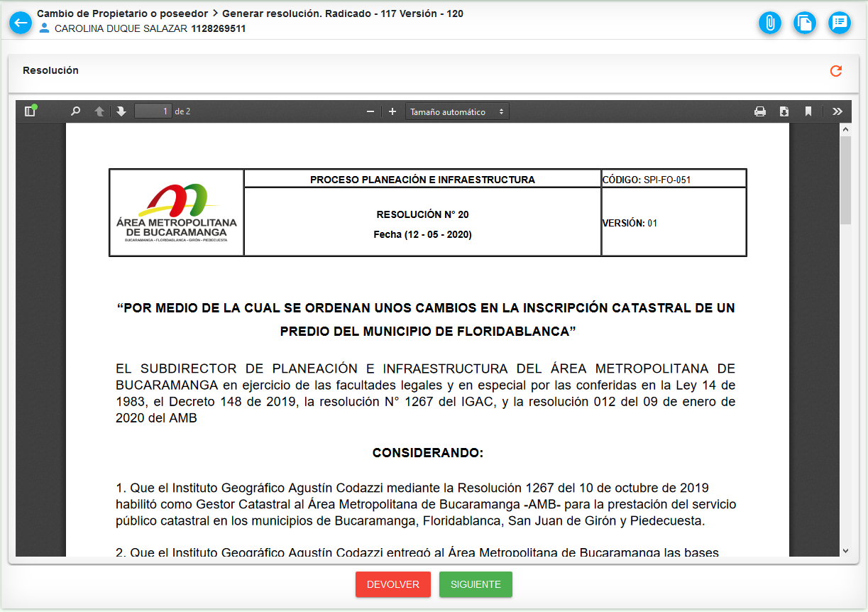This screenshot has height=612, width=868.
Task: Go back with the blue arrow button
Action: [x=20, y=23]
